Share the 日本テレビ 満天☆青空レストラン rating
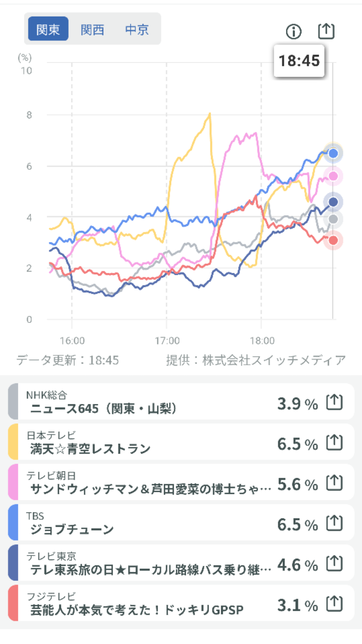 pos(335,442)
